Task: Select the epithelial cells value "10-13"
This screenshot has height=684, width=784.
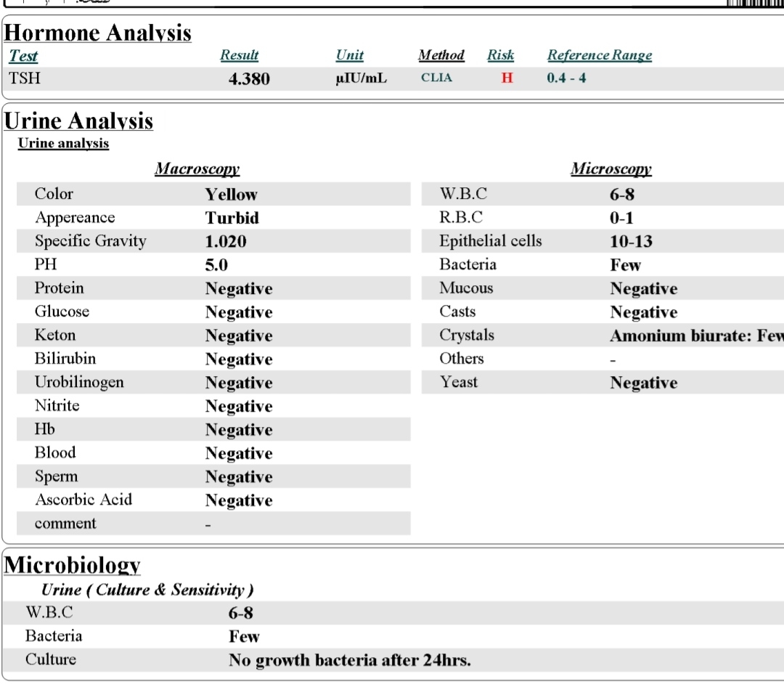Action: point(631,242)
